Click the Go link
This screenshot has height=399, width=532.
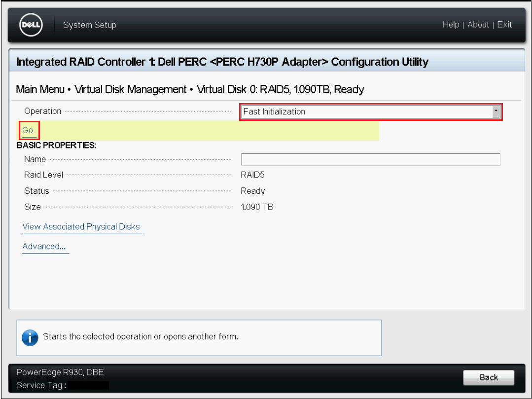[x=28, y=130]
